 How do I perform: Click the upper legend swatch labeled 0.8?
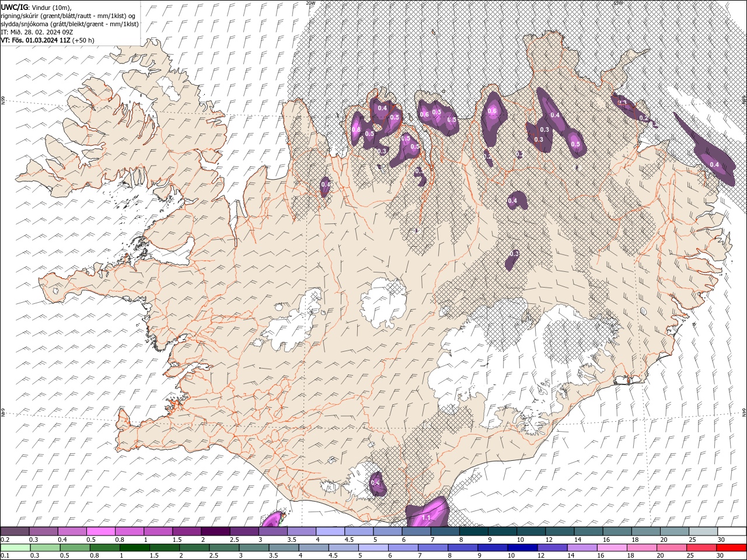pyautogui.click(x=130, y=531)
